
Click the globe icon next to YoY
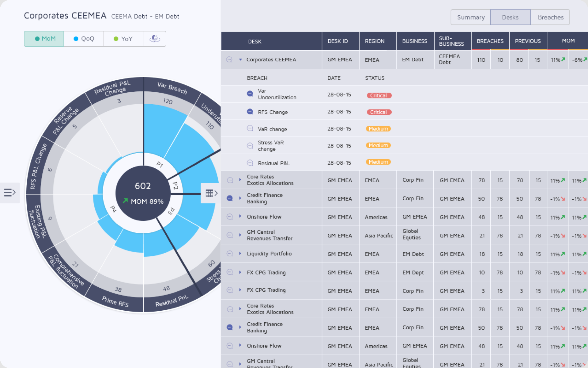coord(155,39)
